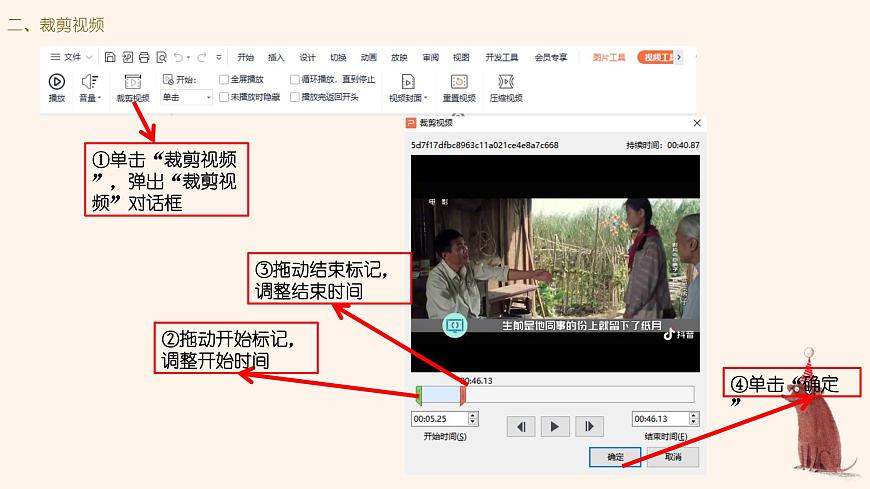Click the red end trim marker
870x489 pixels.
463,395
